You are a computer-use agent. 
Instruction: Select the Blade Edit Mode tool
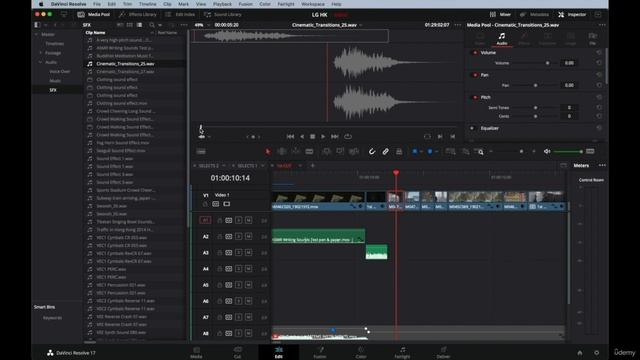[x=309, y=151]
